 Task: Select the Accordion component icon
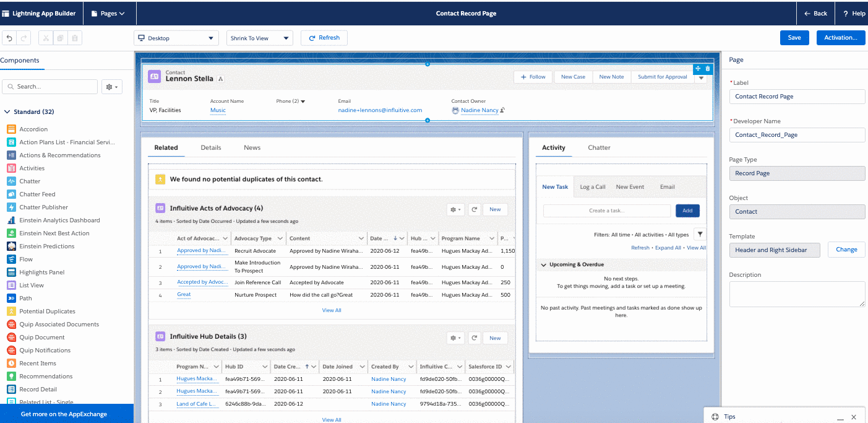tap(11, 129)
